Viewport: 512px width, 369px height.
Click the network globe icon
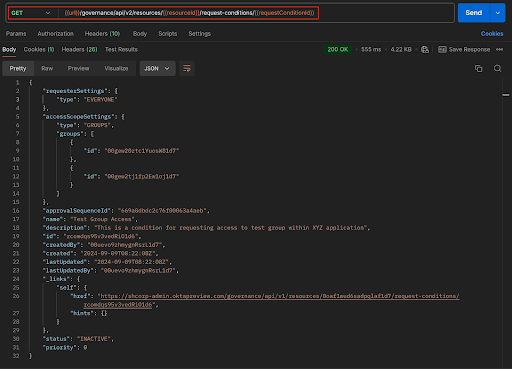425,50
